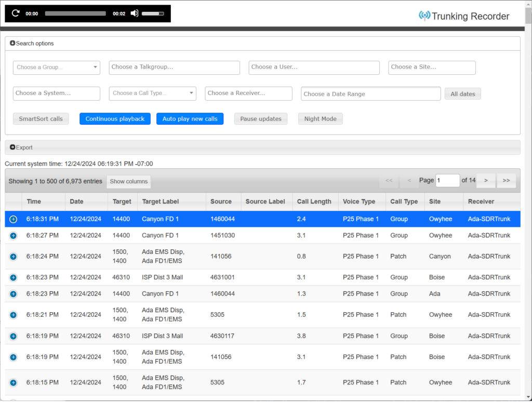Enable Night Mode
This screenshot has height=402, width=532.
[320, 119]
